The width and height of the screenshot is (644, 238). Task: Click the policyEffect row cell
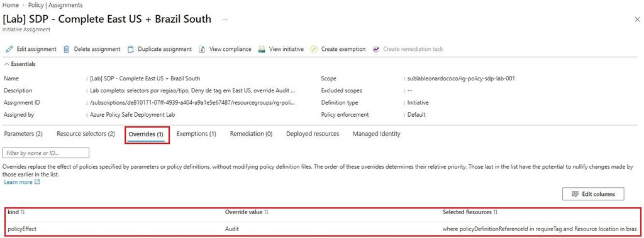point(22,229)
